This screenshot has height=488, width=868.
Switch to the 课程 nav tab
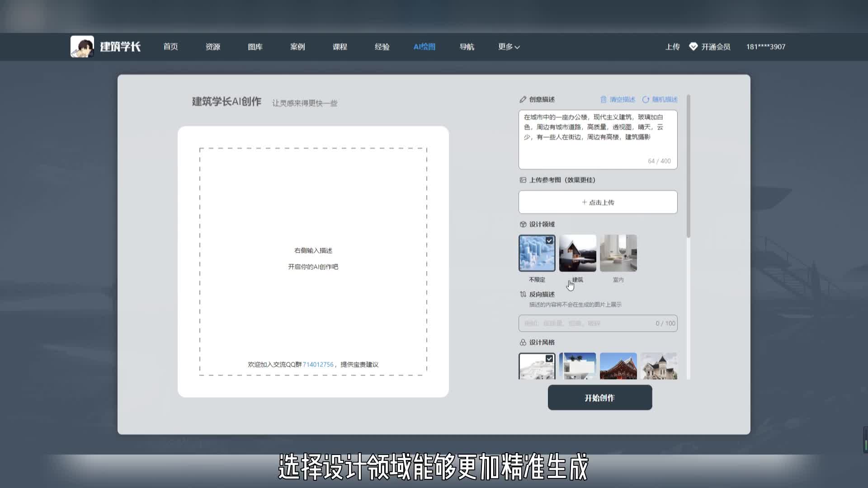340,47
